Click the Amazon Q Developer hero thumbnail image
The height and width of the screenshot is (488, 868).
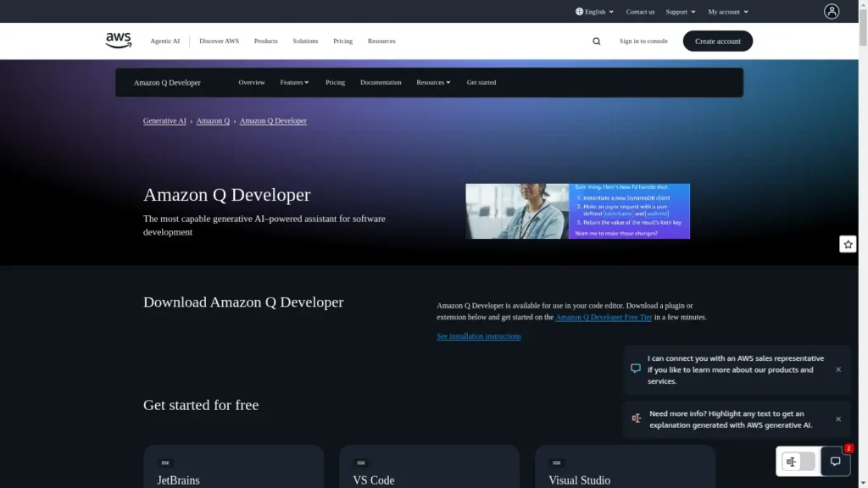click(x=577, y=211)
